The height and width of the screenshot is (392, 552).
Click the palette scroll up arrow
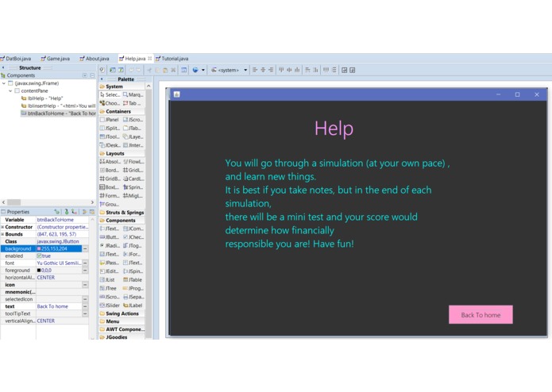tap(149, 86)
